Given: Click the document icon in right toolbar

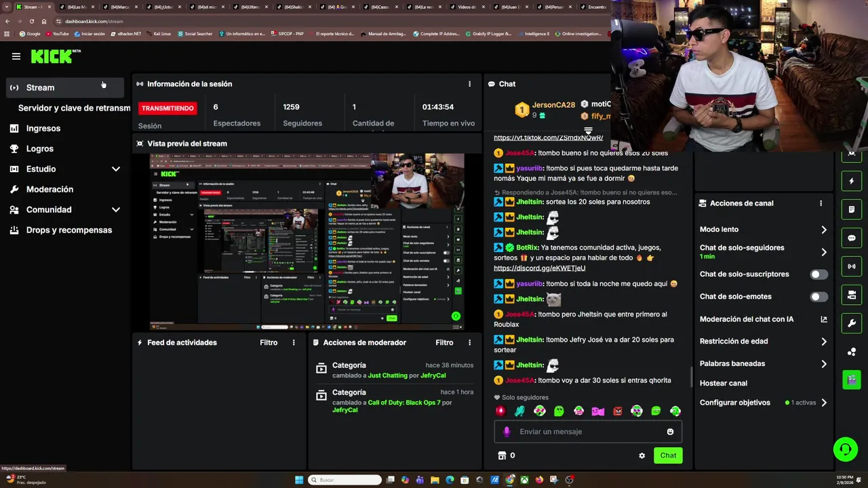Looking at the screenshot, I should (852, 209).
